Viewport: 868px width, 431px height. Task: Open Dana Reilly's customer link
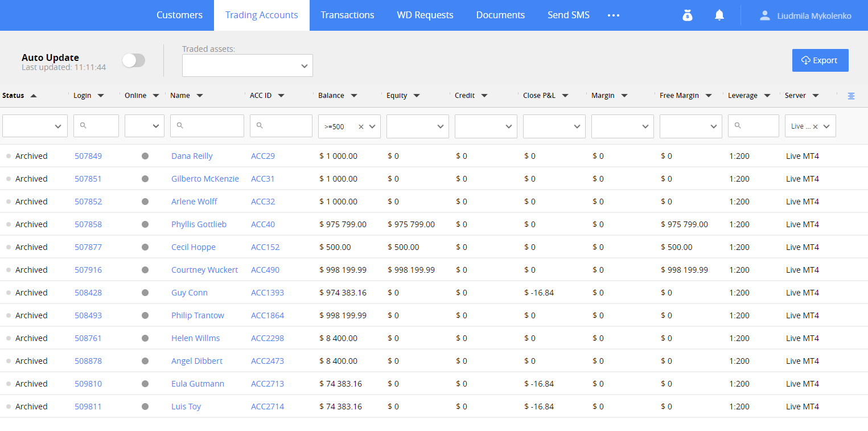pos(192,156)
